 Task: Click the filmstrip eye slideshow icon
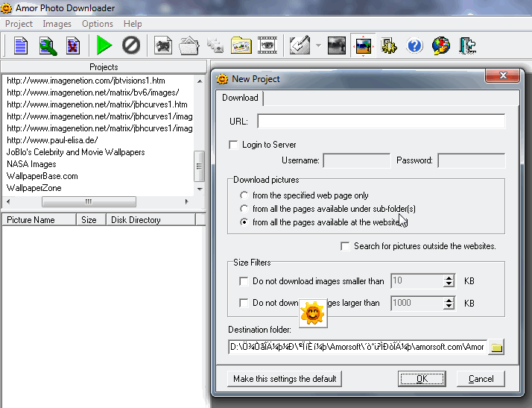coord(267,45)
